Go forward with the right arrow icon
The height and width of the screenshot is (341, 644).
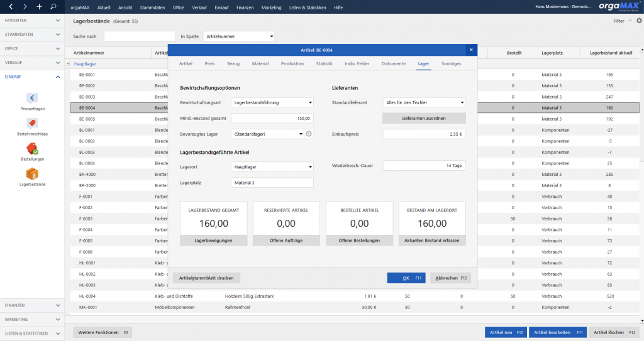pos(25,6)
